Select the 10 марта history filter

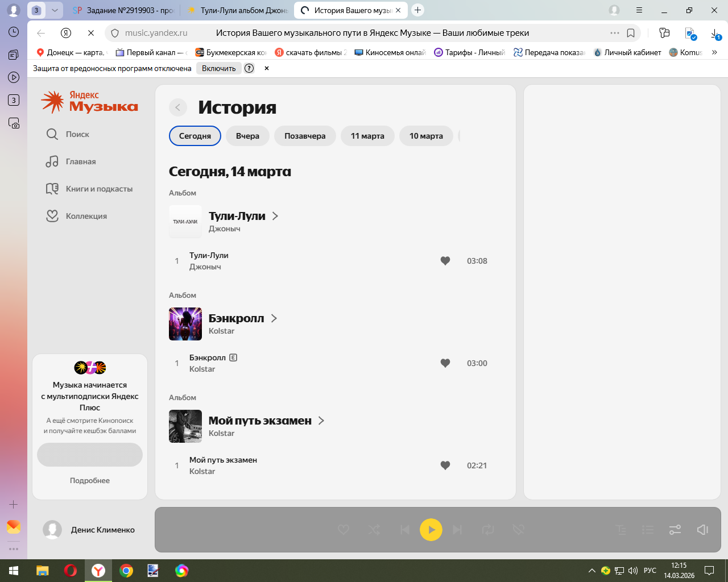pos(426,136)
